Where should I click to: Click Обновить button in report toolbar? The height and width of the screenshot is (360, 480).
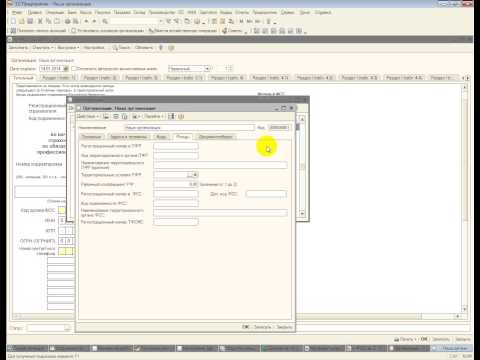click(x=144, y=48)
